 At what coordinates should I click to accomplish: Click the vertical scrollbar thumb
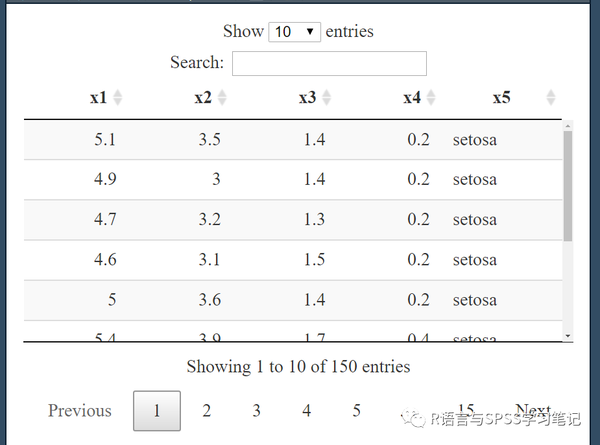click(x=568, y=186)
